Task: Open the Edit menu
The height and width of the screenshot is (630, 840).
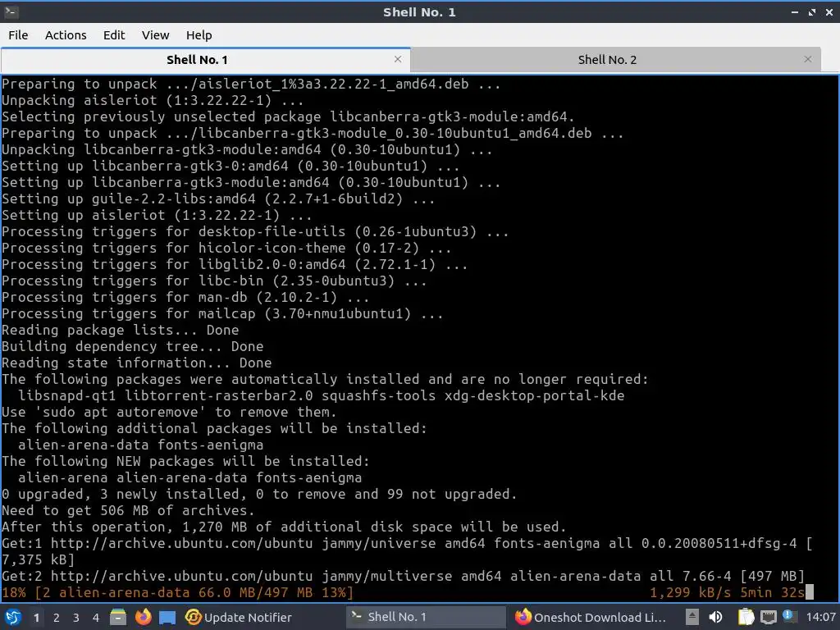Action: (113, 34)
